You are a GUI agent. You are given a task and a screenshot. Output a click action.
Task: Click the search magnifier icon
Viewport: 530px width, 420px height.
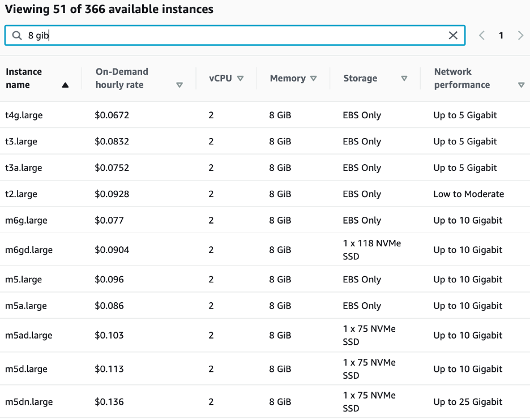(17, 36)
